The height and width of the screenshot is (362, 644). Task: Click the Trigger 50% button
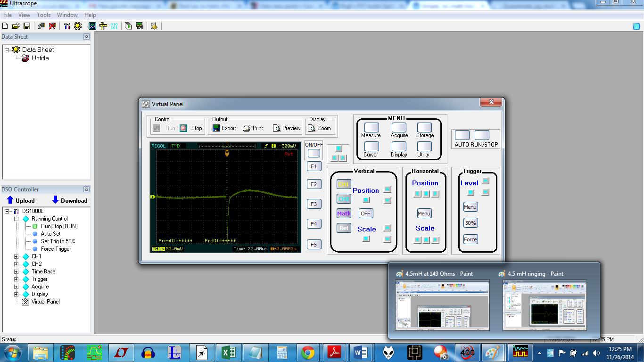pyautogui.click(x=471, y=222)
